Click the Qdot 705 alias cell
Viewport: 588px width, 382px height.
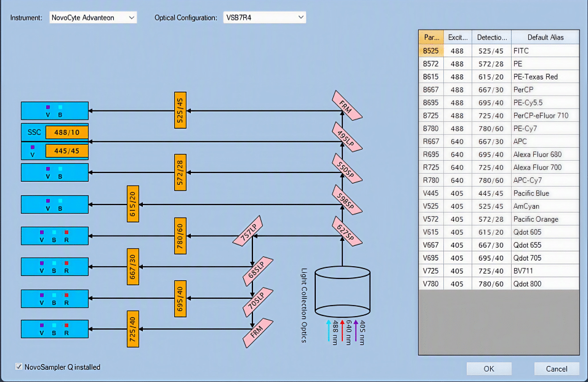click(x=546, y=258)
